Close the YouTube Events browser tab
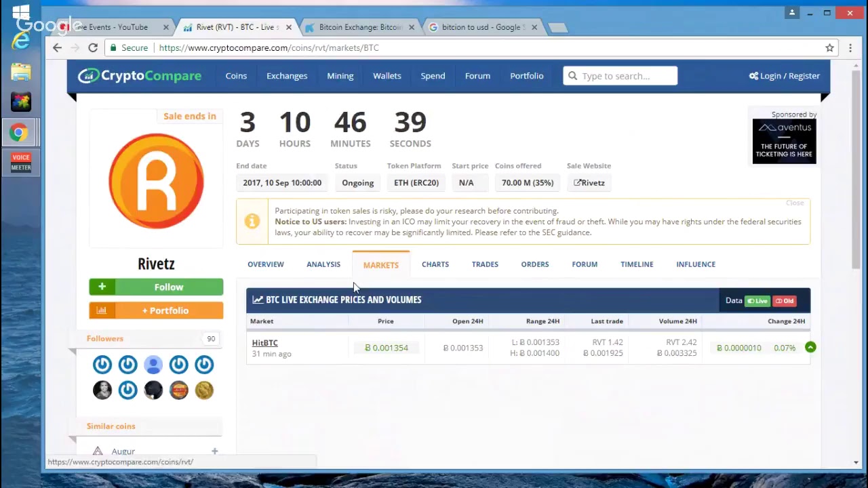 [166, 27]
